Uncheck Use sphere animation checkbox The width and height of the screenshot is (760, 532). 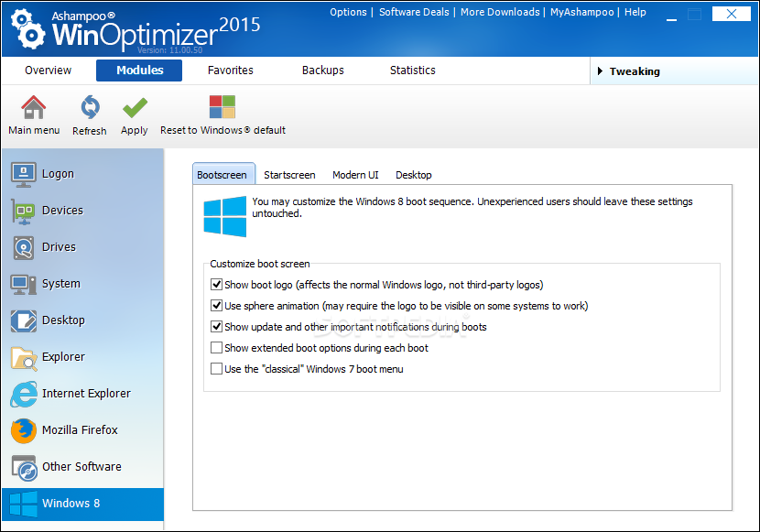pyautogui.click(x=216, y=305)
